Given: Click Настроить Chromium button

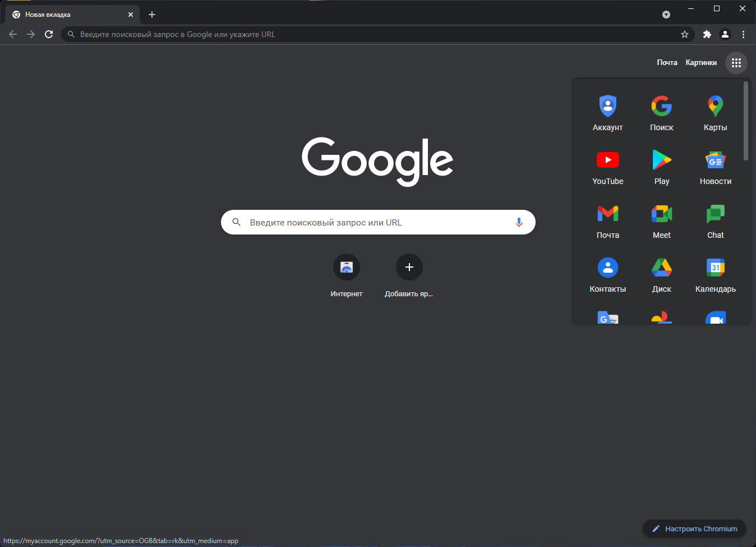Looking at the screenshot, I should point(694,528).
